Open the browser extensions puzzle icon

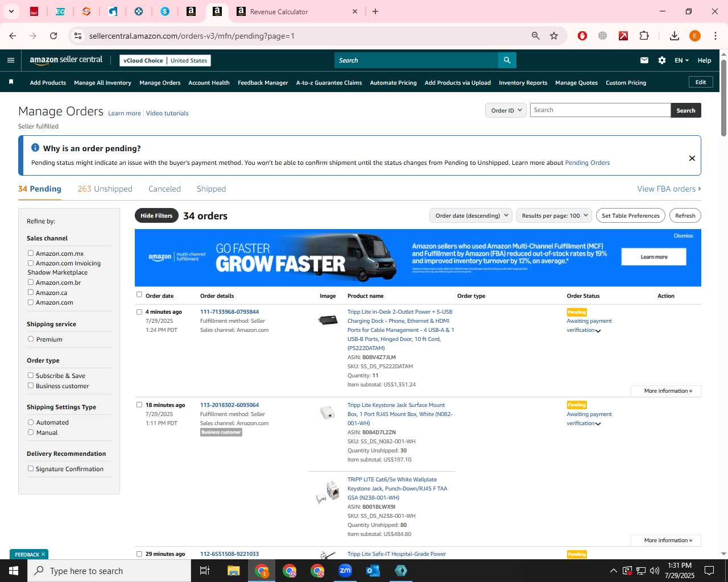coord(644,36)
